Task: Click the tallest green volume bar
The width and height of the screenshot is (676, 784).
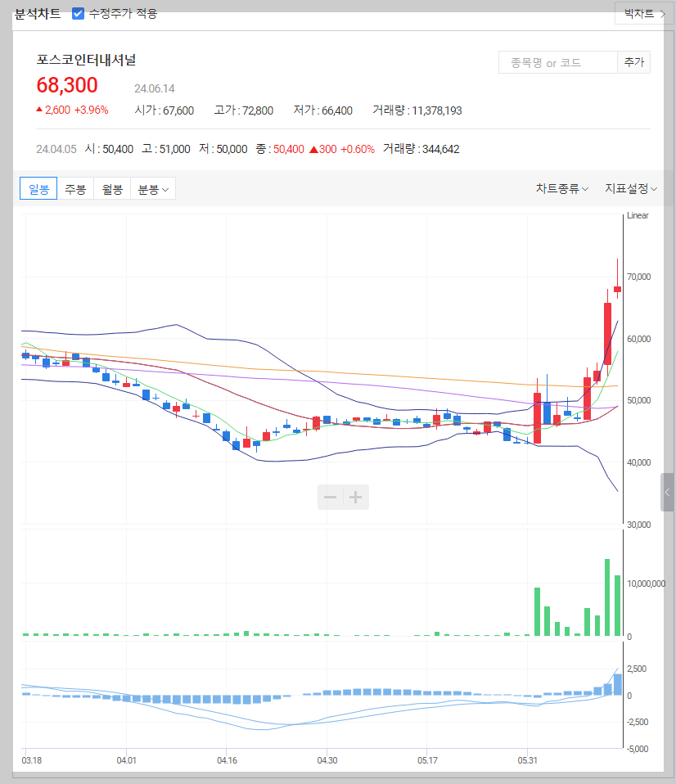Action: click(607, 597)
